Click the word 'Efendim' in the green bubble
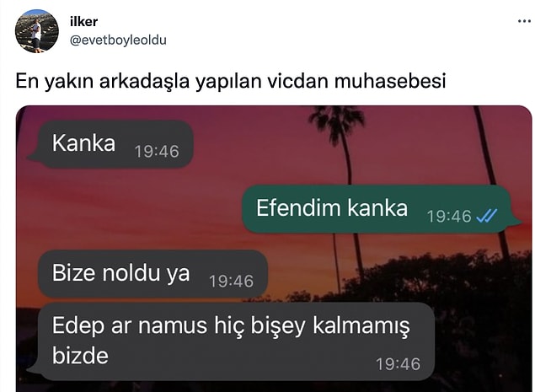The width and height of the screenshot is (535, 392). click(x=298, y=207)
